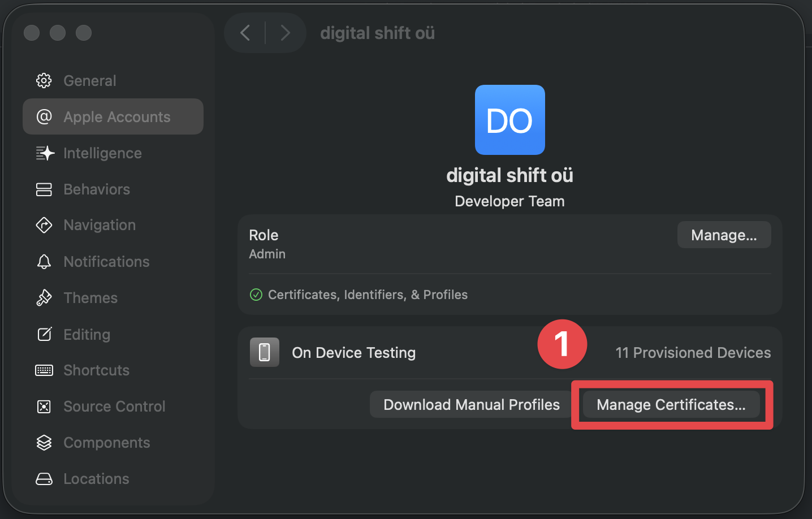Go back with the left navigation chevron
The image size is (812, 519).
(245, 32)
